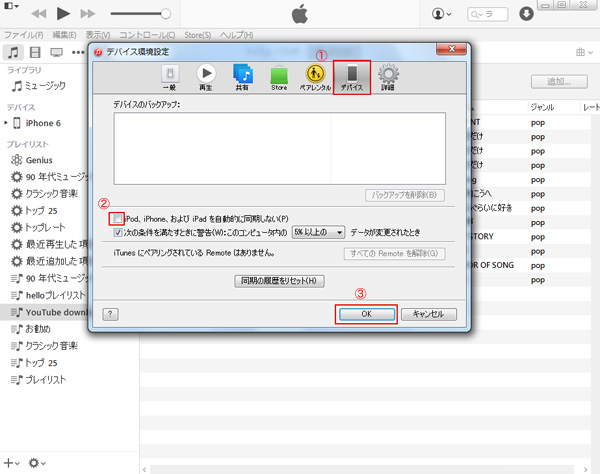The image size is (600, 474).
Task: Select the お勧め playlist
Action: click(x=31, y=329)
